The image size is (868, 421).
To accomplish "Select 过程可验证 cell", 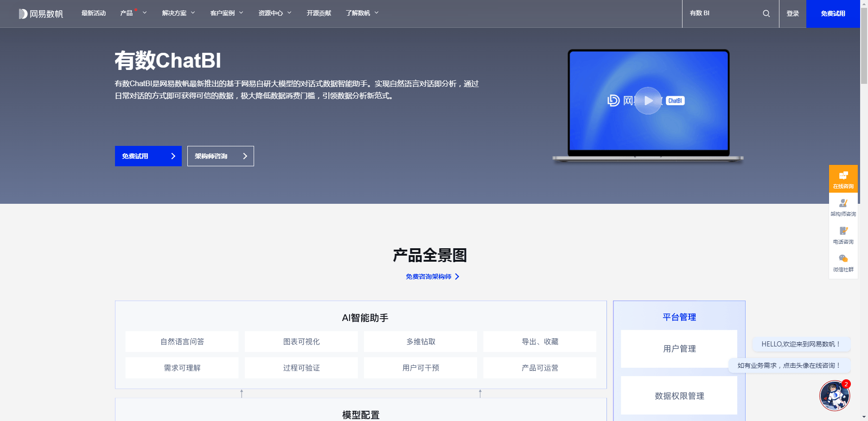I will (x=301, y=368).
